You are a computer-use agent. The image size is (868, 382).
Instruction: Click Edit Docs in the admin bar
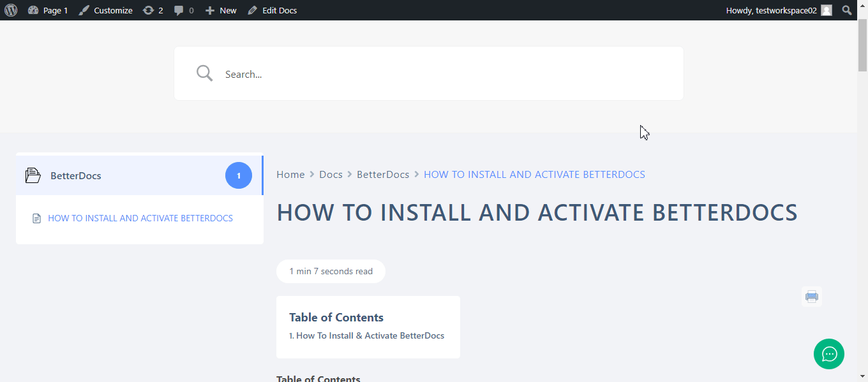point(279,10)
